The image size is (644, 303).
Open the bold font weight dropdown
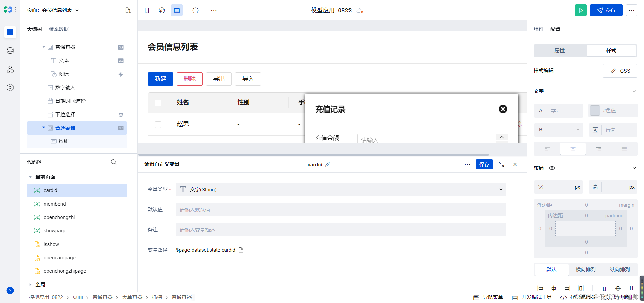tap(565, 130)
